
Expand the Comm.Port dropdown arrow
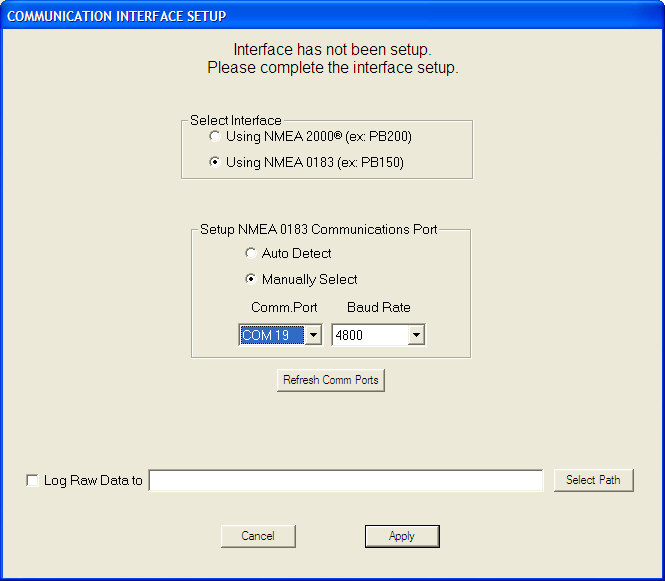pyautogui.click(x=313, y=336)
